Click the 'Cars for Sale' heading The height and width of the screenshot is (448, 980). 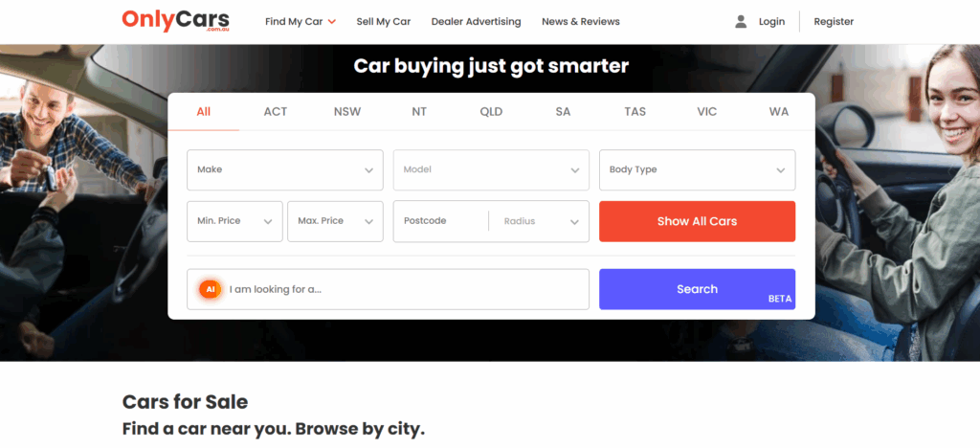(x=185, y=402)
